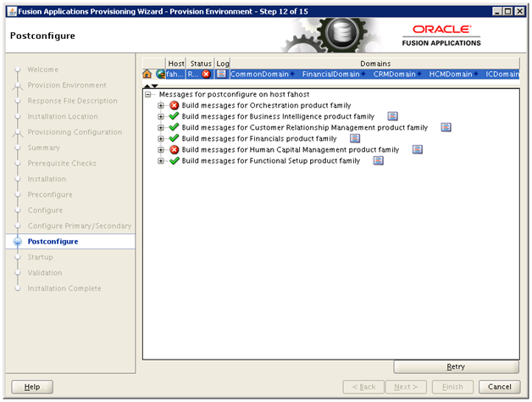The height and width of the screenshot is (402, 532).
Task: Click CRMDomain in the host row
Action: (x=394, y=74)
